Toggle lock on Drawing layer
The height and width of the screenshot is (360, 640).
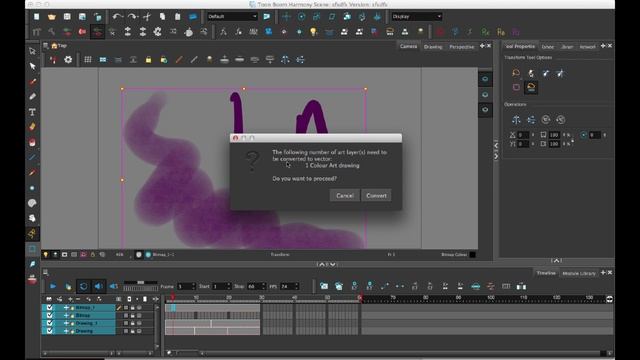132,331
